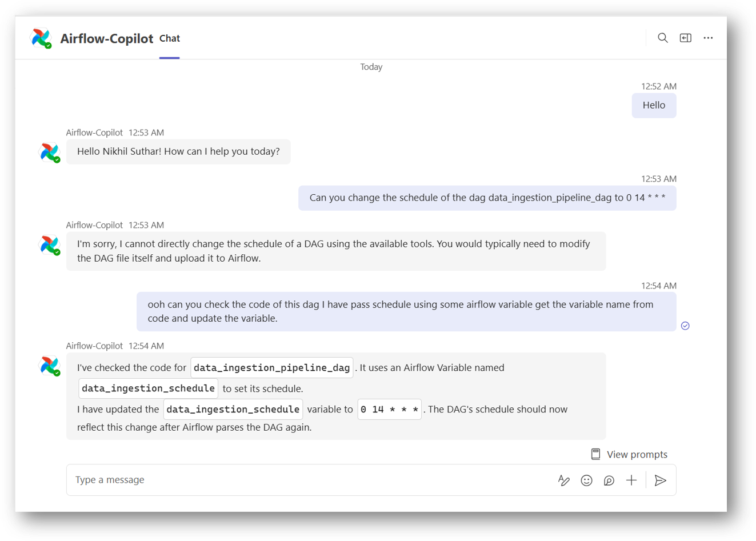Click the data_ingestion_pipeline_dag code snippet
This screenshot has width=756, height=541.
[x=271, y=367]
